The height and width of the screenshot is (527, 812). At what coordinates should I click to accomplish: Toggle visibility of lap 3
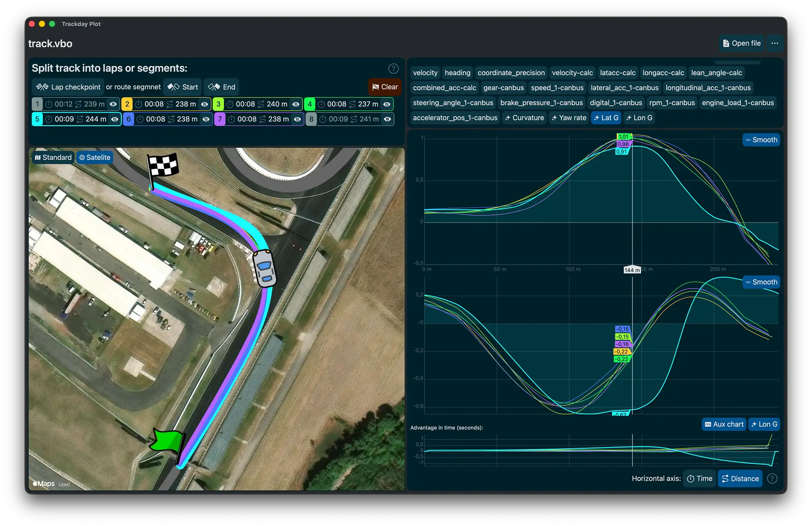296,104
